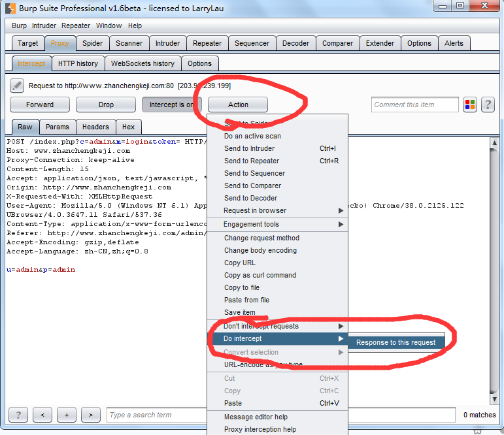Click the plus search options button

[x=67, y=415]
